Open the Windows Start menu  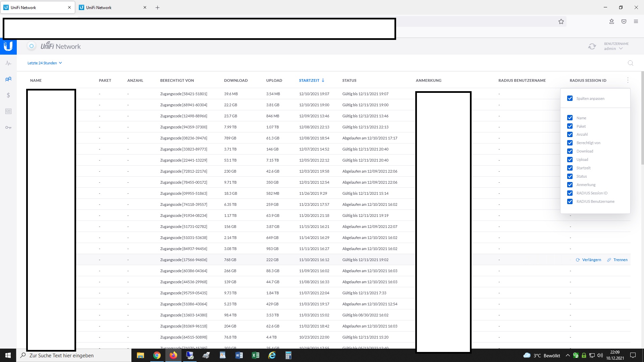point(8,355)
